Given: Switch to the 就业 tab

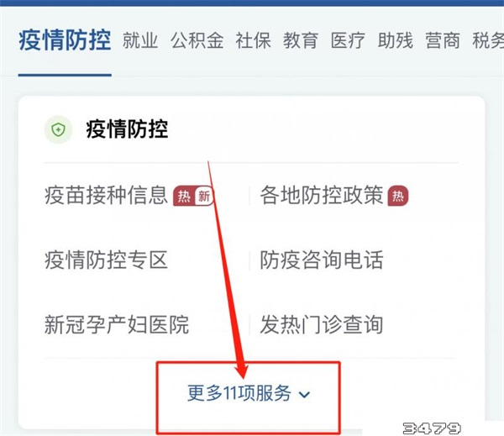Looking at the screenshot, I should pyautogui.click(x=140, y=40).
